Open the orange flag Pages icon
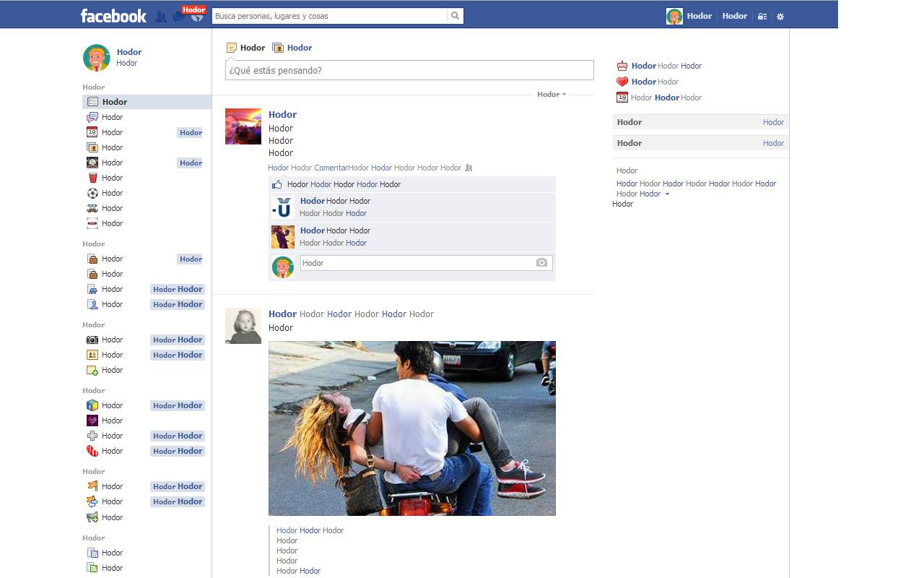 (92, 486)
